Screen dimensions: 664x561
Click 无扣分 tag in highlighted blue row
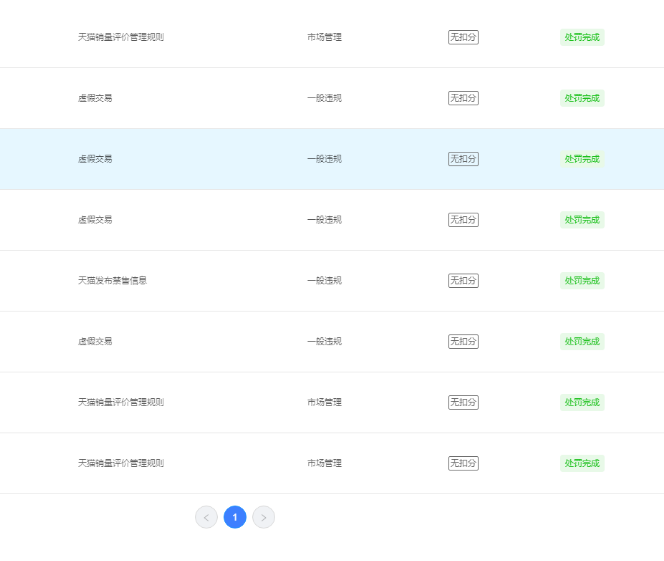(x=463, y=159)
